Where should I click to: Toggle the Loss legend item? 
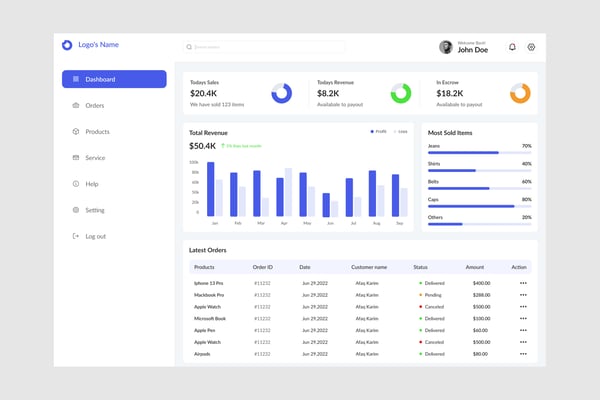(400, 132)
